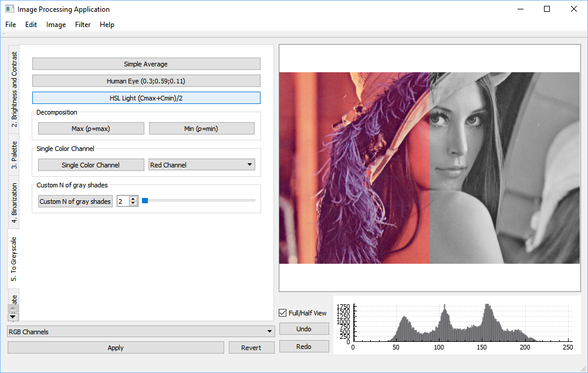Click the image preview
This screenshot has height=373, width=588.
click(x=430, y=168)
